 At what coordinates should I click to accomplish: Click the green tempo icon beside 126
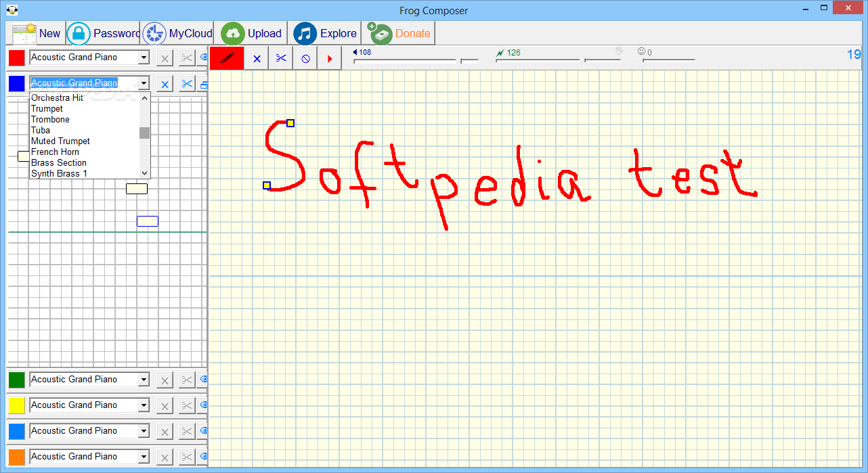point(500,52)
